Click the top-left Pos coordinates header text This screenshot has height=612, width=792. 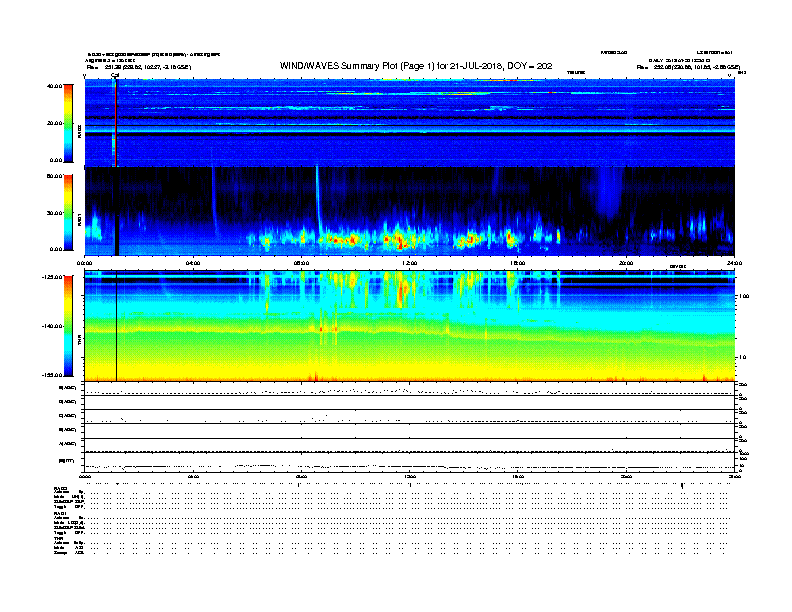pyautogui.click(x=139, y=67)
